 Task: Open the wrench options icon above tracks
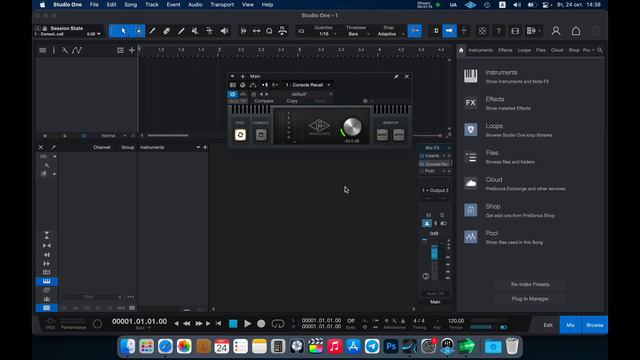tap(65, 50)
